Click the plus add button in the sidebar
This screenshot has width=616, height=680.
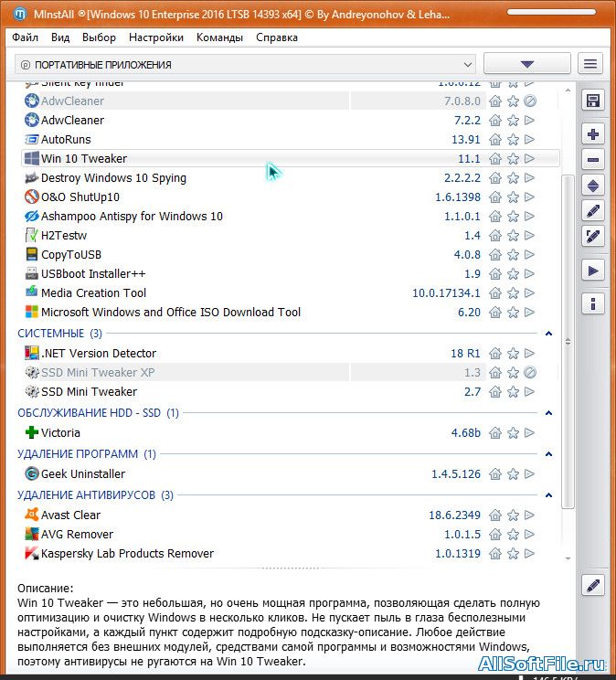click(x=592, y=134)
